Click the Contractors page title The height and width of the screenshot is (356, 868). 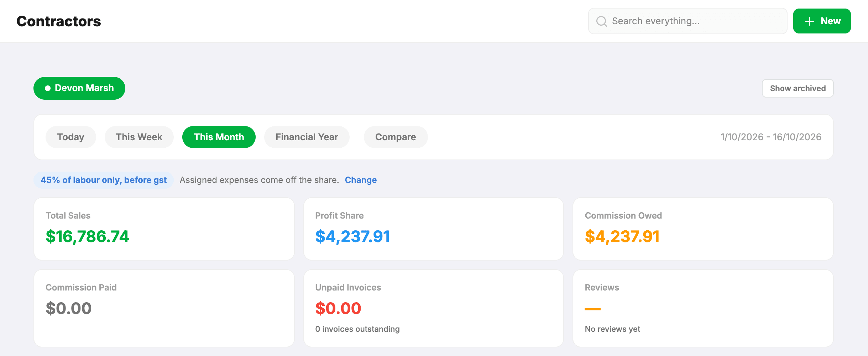click(x=59, y=21)
